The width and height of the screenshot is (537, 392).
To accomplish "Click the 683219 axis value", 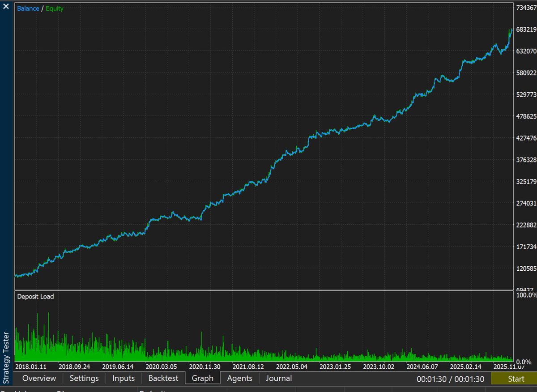I will point(526,30).
